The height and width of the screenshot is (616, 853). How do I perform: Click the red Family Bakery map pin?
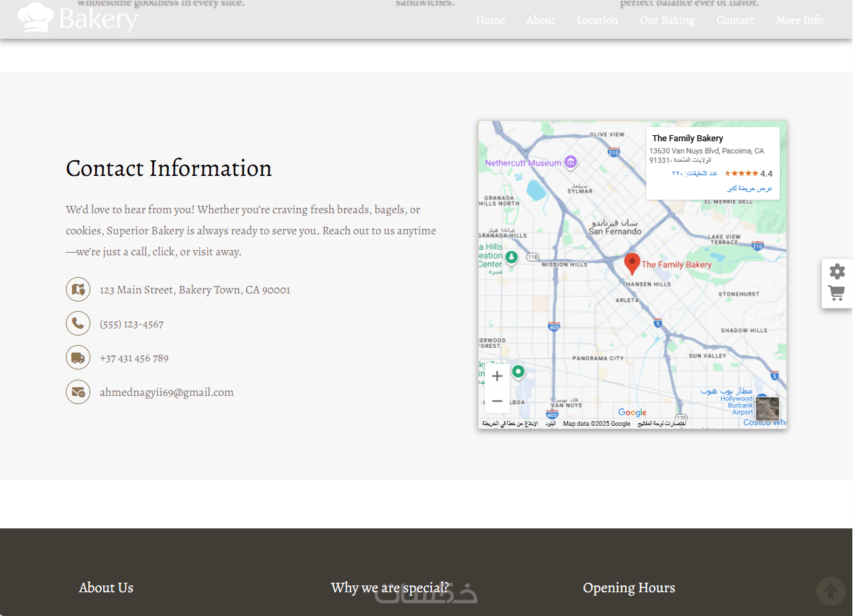tap(632, 264)
